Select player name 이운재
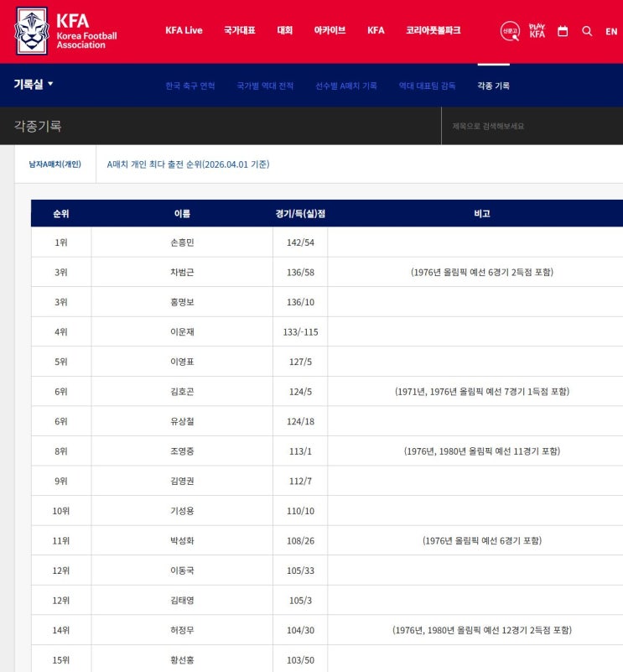This screenshot has width=623, height=672. tap(182, 331)
